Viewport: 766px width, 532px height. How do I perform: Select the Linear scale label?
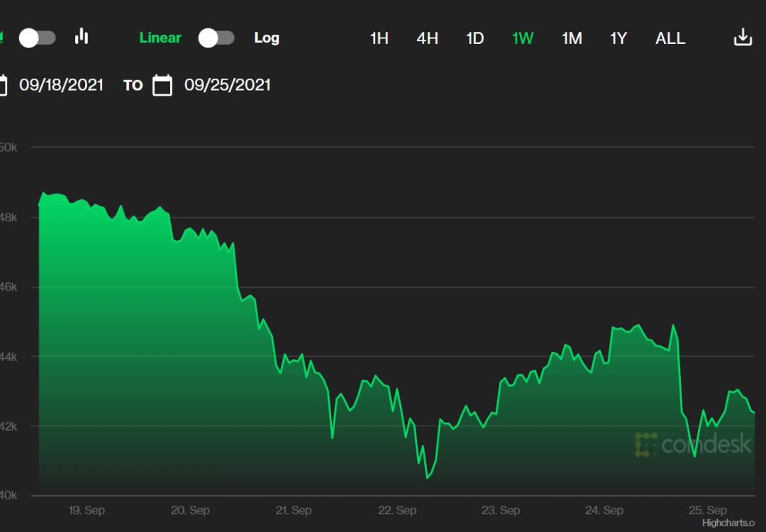point(160,38)
